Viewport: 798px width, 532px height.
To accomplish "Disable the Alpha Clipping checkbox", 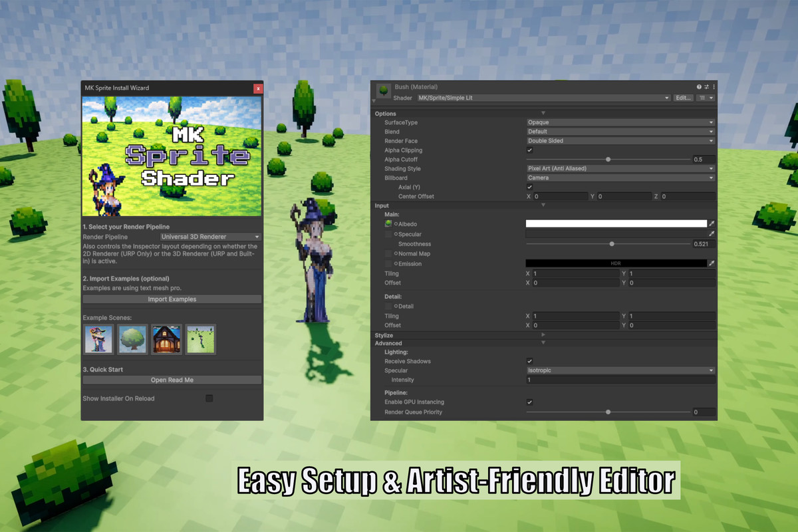I will pos(529,150).
